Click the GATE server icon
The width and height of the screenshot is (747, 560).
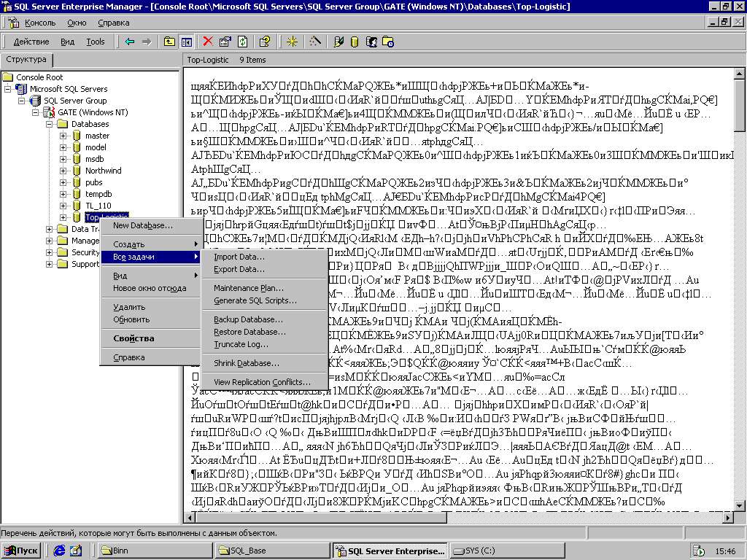coord(49,112)
